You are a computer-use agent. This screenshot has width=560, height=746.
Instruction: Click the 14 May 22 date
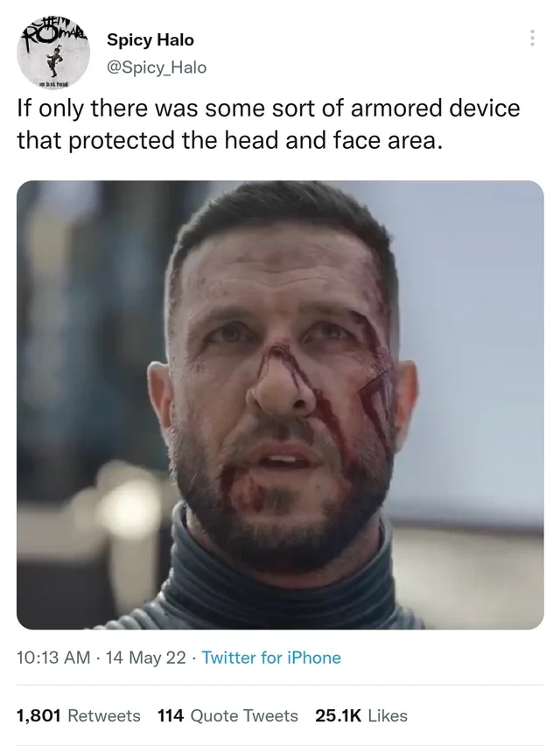(x=145, y=658)
